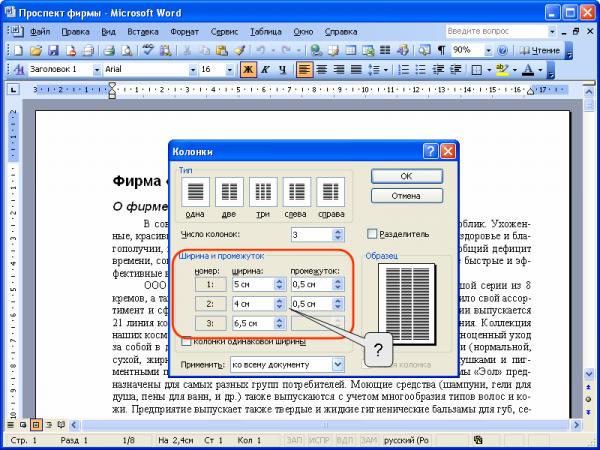Viewport: 600px width, 450px height.
Task: Click Отмена in the Колонки dialog
Action: pyautogui.click(x=407, y=196)
